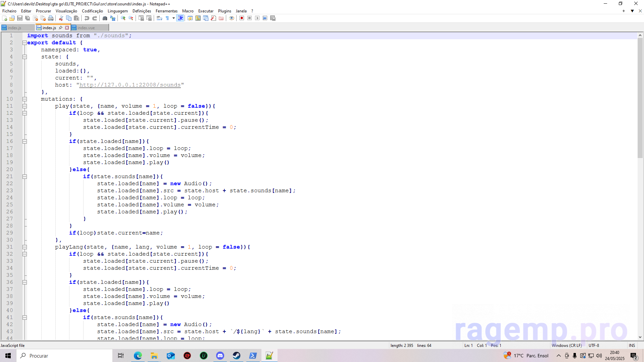The width and height of the screenshot is (644, 362).
Task: Open the Linguagem menu
Action: click(x=118, y=11)
